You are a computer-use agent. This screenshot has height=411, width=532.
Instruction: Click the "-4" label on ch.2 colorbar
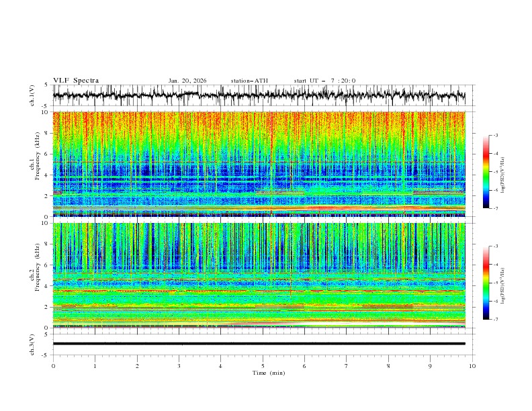495,265
